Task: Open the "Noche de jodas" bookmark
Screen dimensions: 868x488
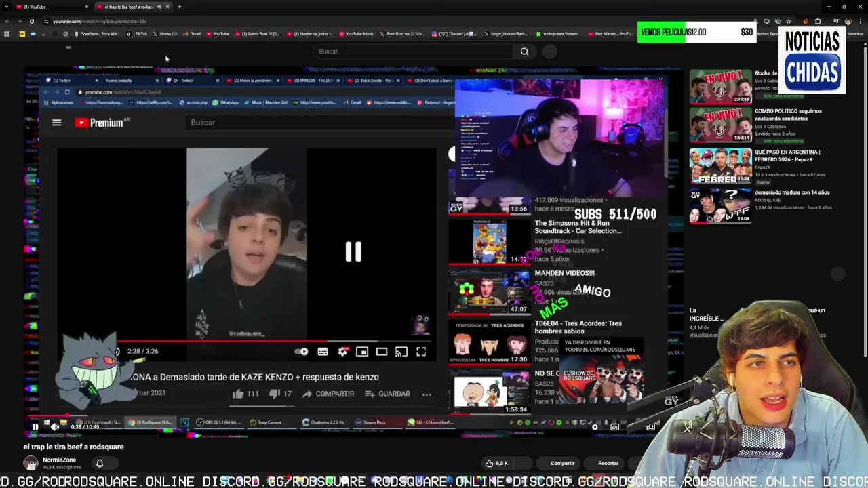Action: [311, 33]
